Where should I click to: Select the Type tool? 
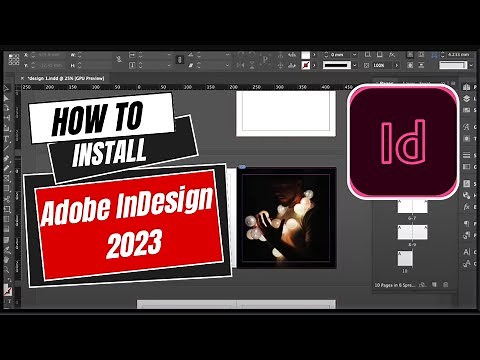pos(6,138)
